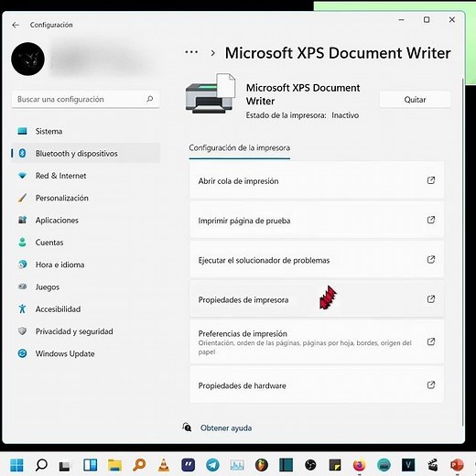476x476 pixels.
Task: Click the search magnifier in Buscar una configuración
Action: point(149,99)
